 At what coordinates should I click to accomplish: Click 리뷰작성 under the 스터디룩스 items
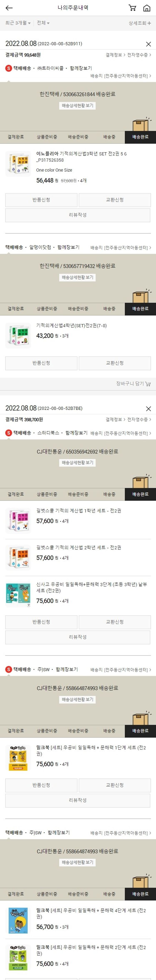point(78,637)
